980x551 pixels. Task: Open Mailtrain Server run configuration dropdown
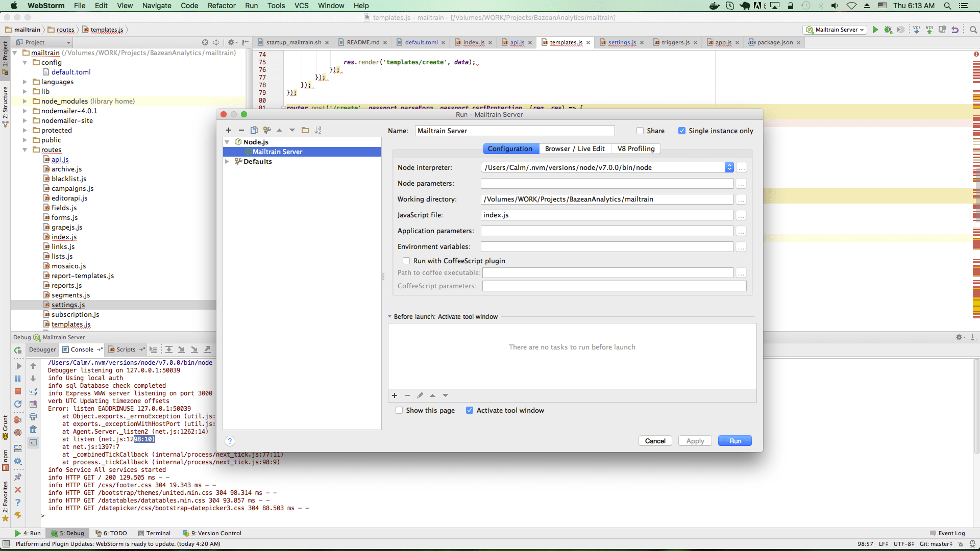835,30
